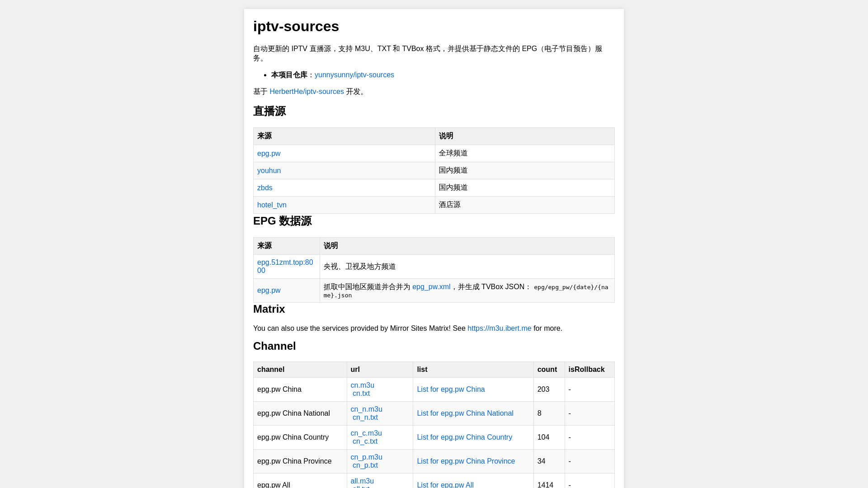
Task: Visit https://m3u.ibert.me Matrix link
Action: tap(499, 328)
